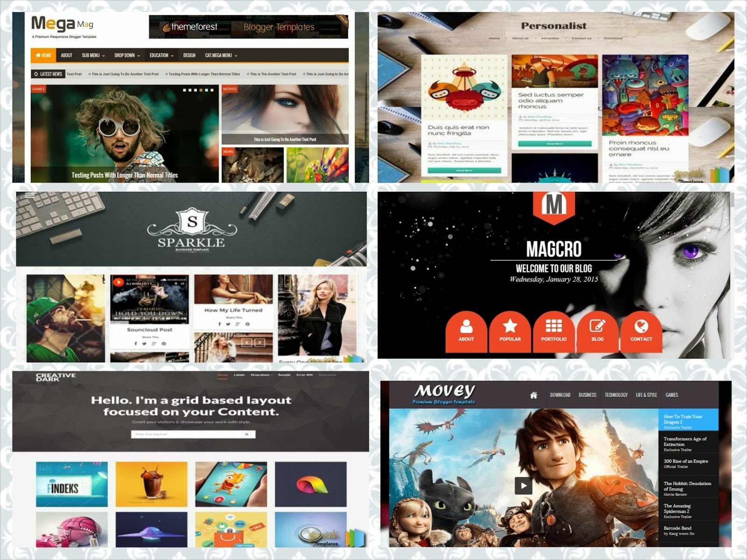Open "This is Just Going To Be Another Test Post" image caption
The width and height of the screenshot is (747, 560).
(285, 139)
